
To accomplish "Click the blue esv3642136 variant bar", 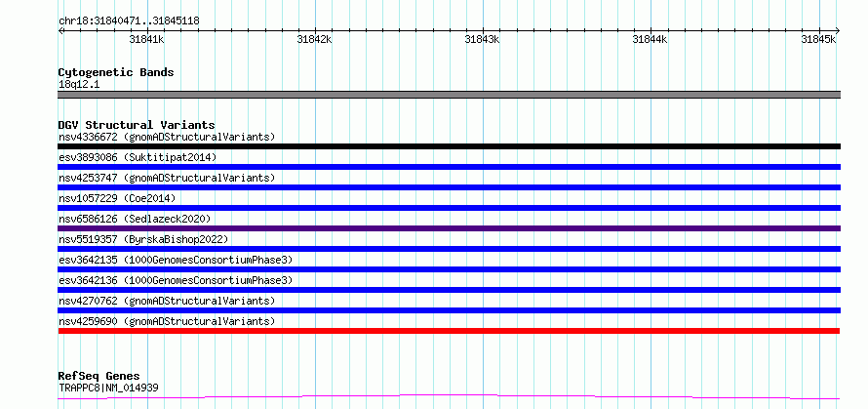I will pyautogui.click(x=449, y=290).
